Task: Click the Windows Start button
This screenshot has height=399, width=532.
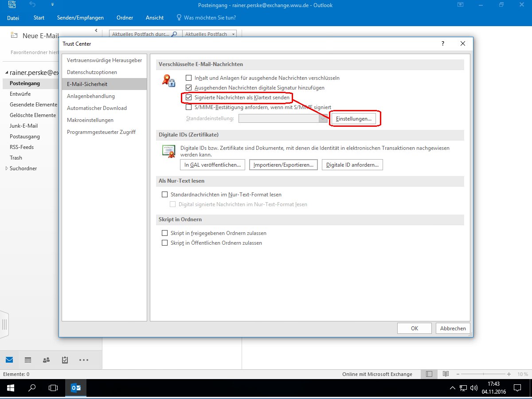Action: (10, 388)
